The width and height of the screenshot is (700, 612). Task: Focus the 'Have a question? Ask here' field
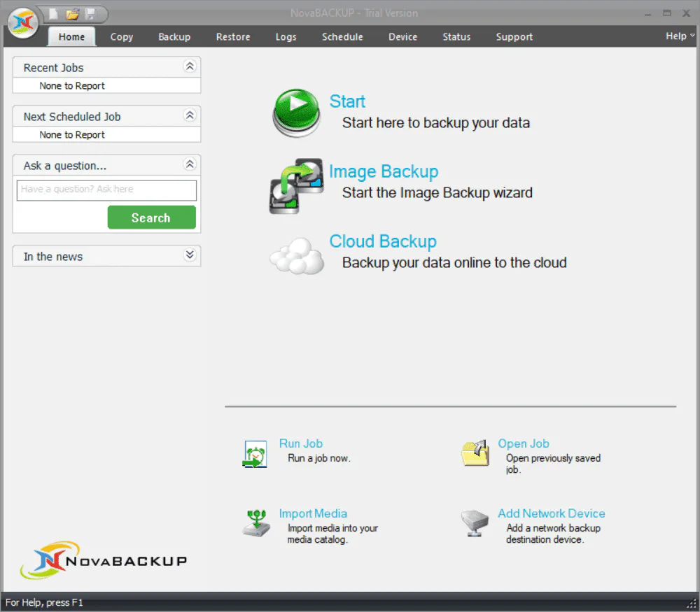click(106, 190)
